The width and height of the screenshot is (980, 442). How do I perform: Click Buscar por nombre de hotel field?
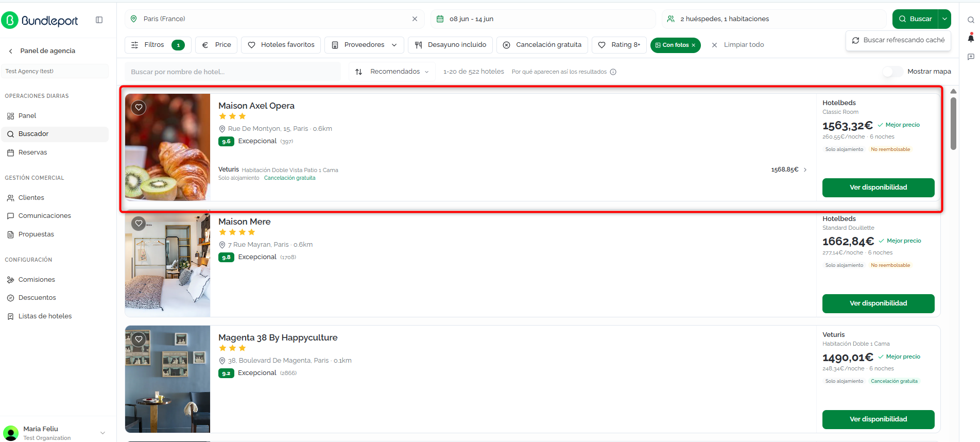point(233,72)
